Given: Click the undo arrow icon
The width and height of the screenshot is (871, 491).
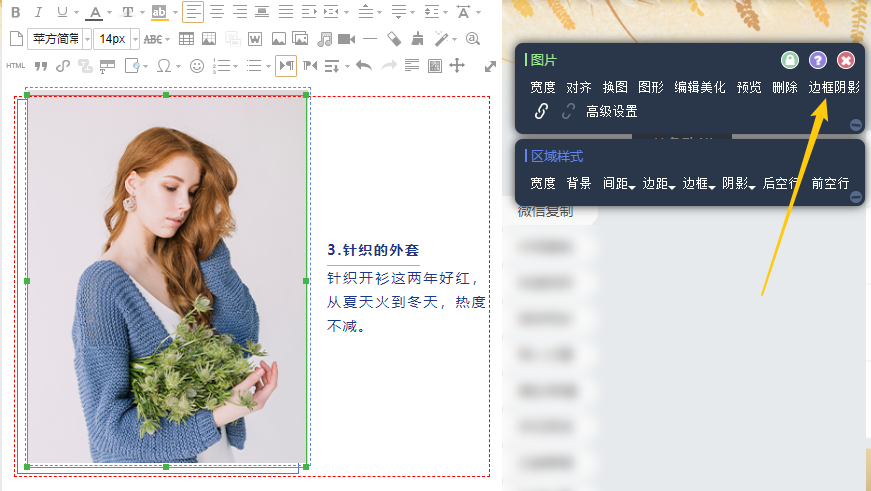Looking at the screenshot, I should point(363,66).
